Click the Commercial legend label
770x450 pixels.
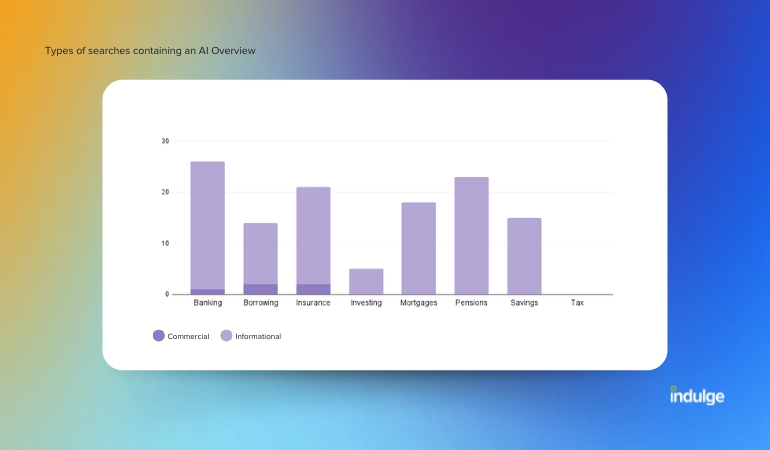(189, 337)
